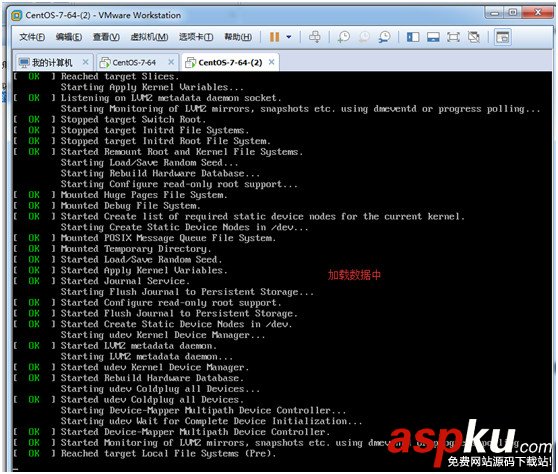Click 'Started Rebuild Hardware Database.' line
This screenshot has height=474, width=558.
(152, 378)
